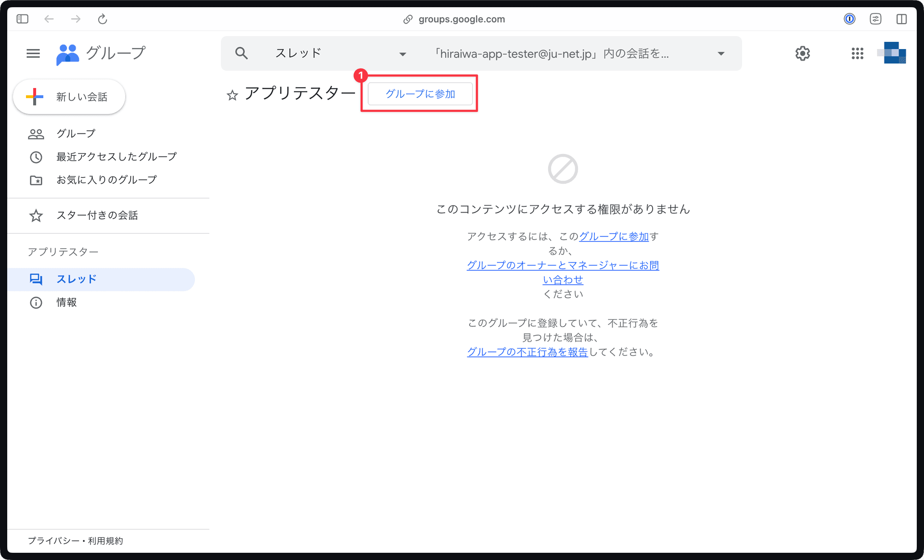Star the アプリテスター group as favorite
The height and width of the screenshot is (560, 924).
click(232, 95)
